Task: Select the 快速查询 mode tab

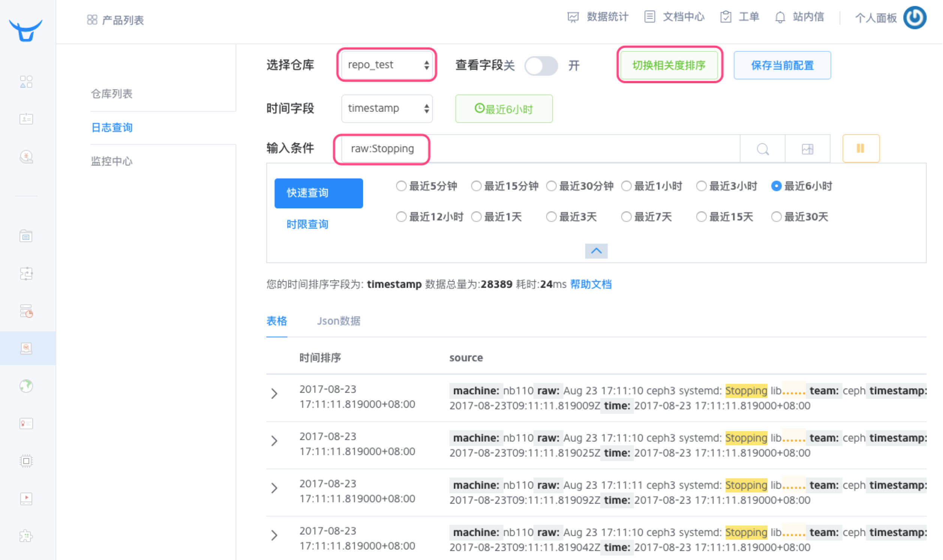Action: 318,193
